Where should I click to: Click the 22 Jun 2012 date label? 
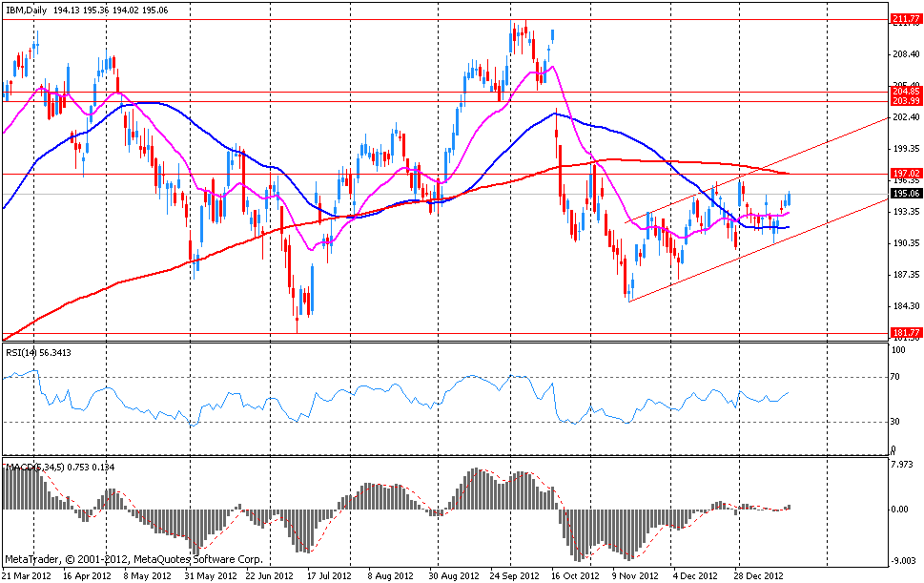(269, 576)
